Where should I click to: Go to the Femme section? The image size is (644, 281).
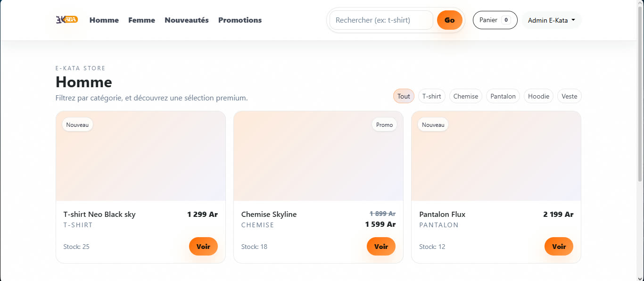[x=141, y=20]
